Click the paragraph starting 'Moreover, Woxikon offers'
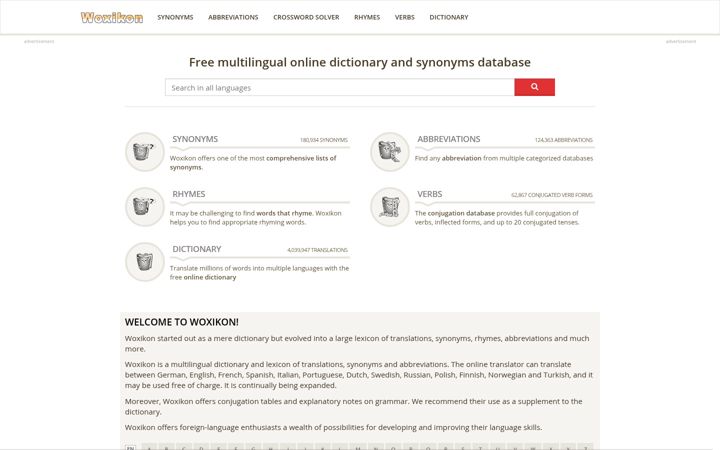The image size is (720, 450). click(x=354, y=406)
